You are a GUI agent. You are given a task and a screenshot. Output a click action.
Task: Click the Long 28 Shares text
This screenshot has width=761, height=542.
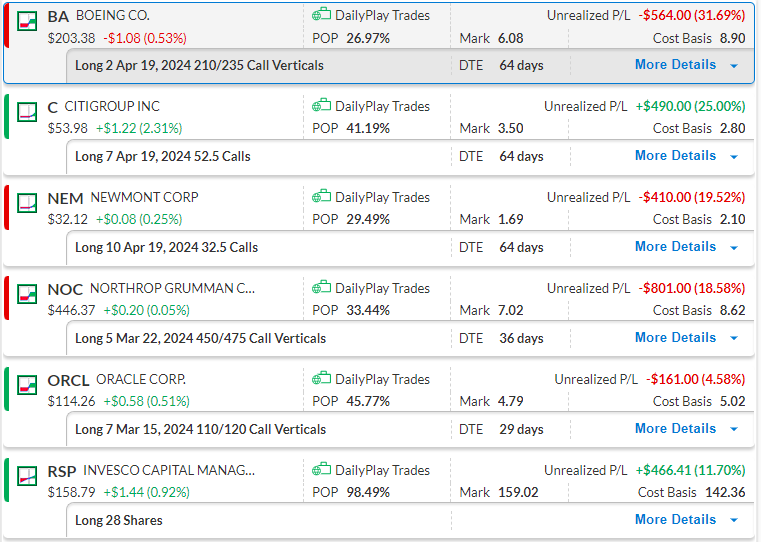click(x=119, y=520)
